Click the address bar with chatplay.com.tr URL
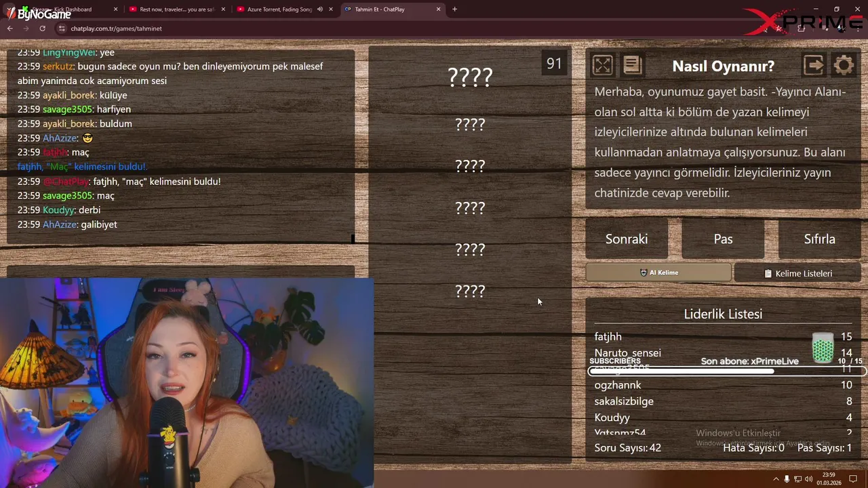 pos(407,28)
